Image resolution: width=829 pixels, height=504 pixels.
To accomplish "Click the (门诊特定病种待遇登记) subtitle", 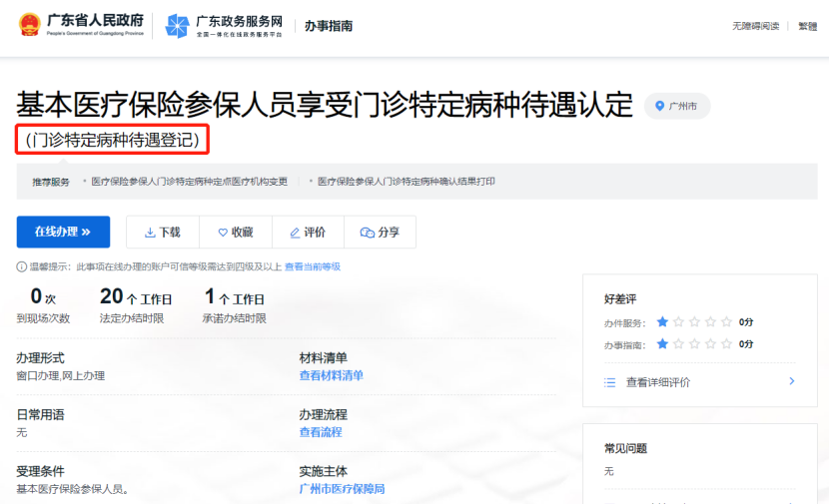I will 112,140.
